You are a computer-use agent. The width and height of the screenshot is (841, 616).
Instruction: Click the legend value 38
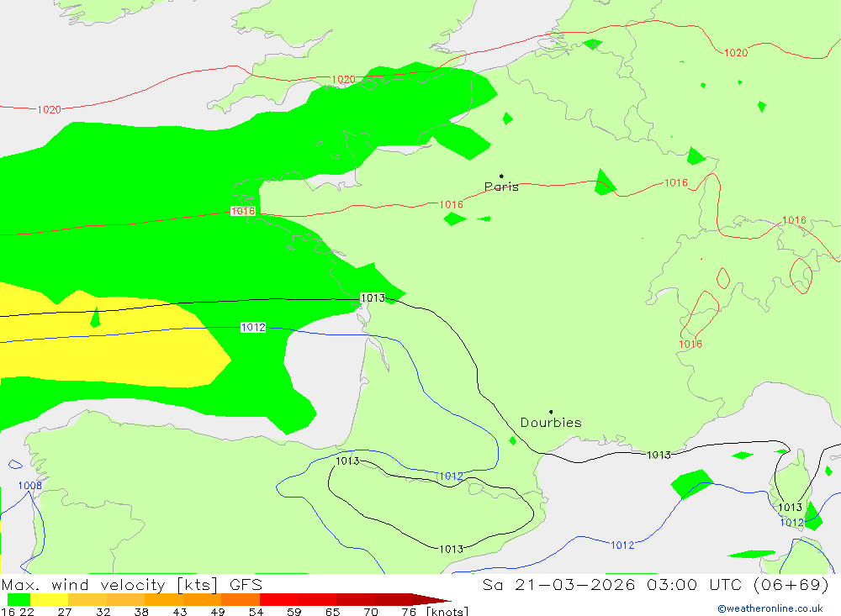[141, 612]
